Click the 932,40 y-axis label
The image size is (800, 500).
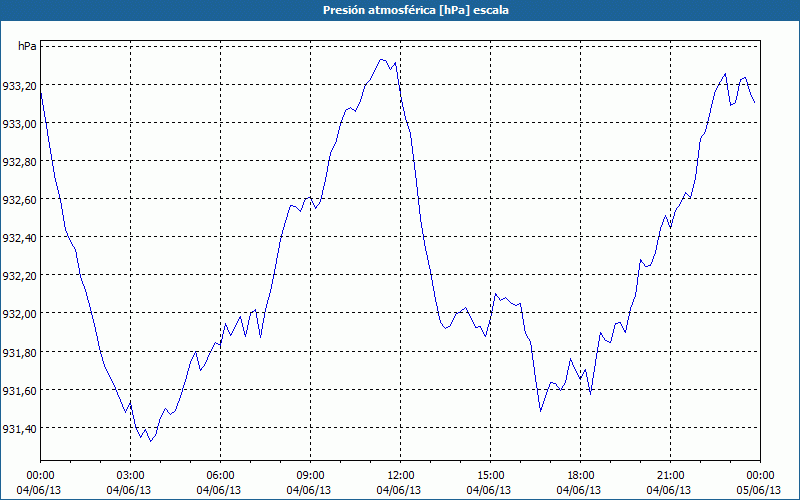19,238
